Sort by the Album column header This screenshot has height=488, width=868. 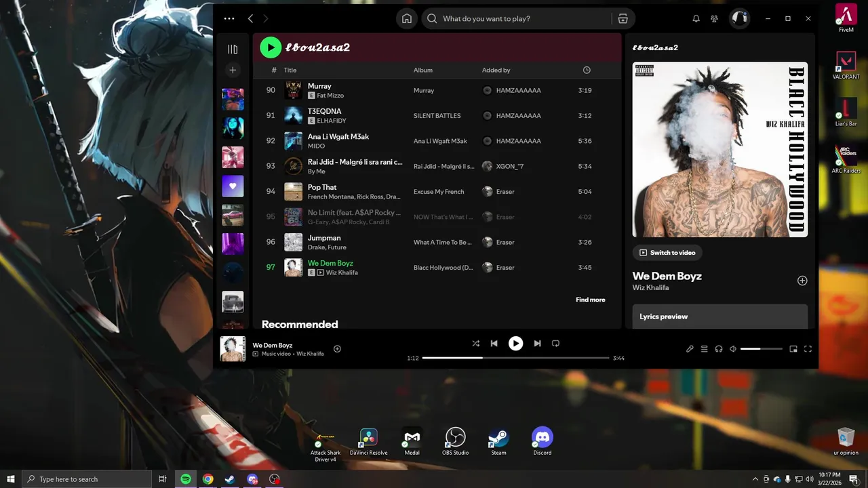pyautogui.click(x=423, y=70)
